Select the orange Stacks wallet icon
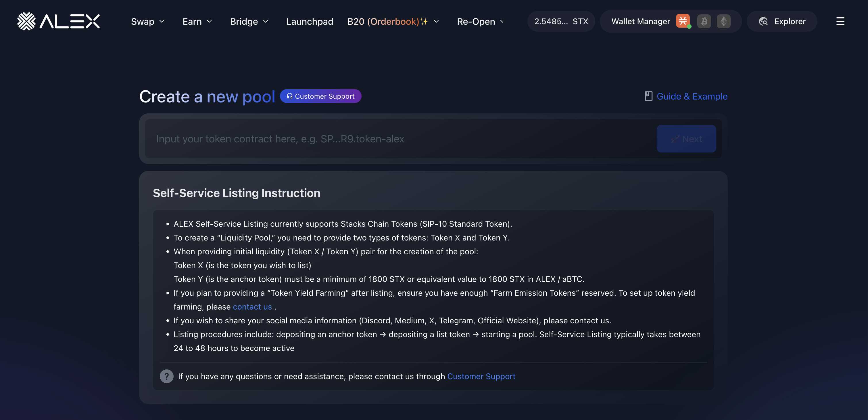Image resolution: width=868 pixels, height=420 pixels. pyautogui.click(x=683, y=21)
